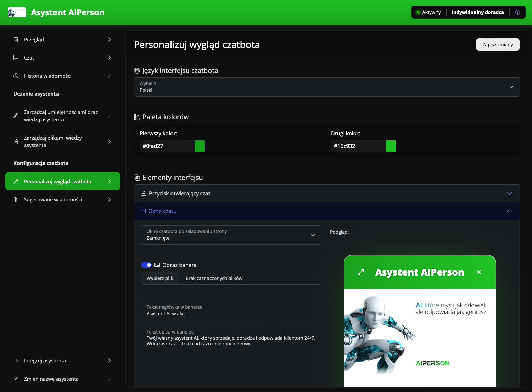532x392 pixels.
Task: Click the Elementy interfejsu section icon
Action: [137, 178]
